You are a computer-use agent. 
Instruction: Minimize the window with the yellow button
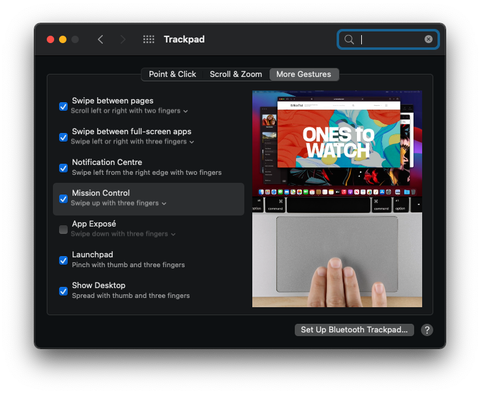pos(63,39)
